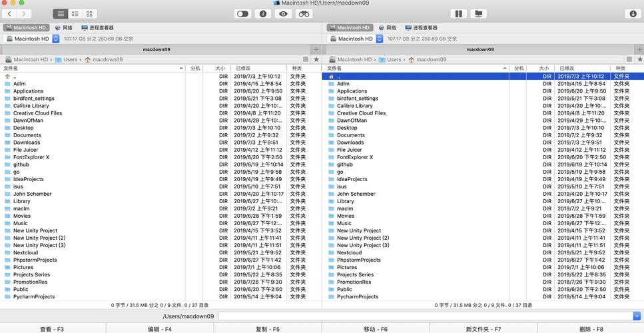This screenshot has height=333, width=644.
Task: Click the file info icon
Action: pos(263,13)
